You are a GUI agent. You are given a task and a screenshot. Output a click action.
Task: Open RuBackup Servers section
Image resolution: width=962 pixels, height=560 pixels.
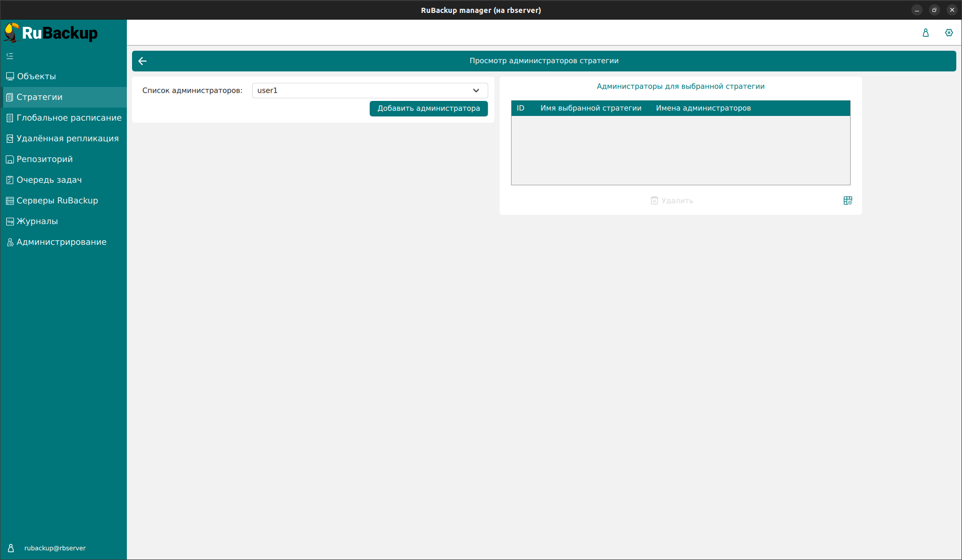coord(57,201)
